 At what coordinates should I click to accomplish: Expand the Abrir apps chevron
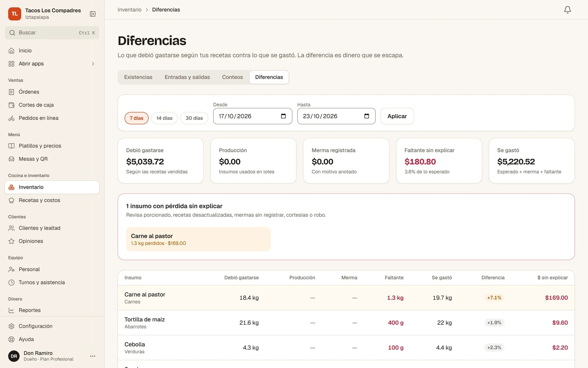click(93, 64)
